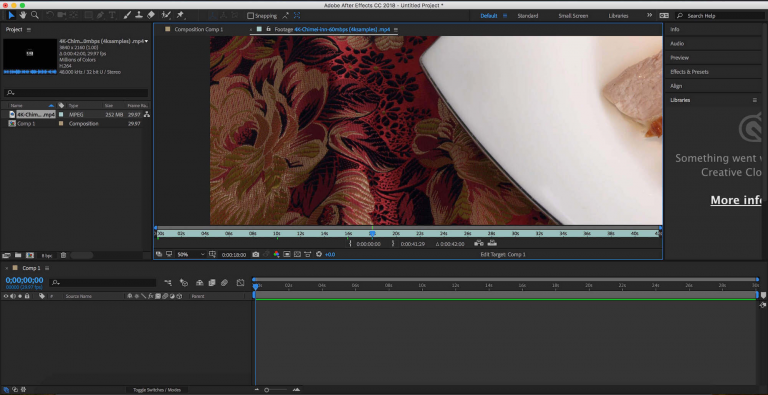Select the Puppet Pin tool
The height and width of the screenshot is (395, 768).
click(180, 15)
